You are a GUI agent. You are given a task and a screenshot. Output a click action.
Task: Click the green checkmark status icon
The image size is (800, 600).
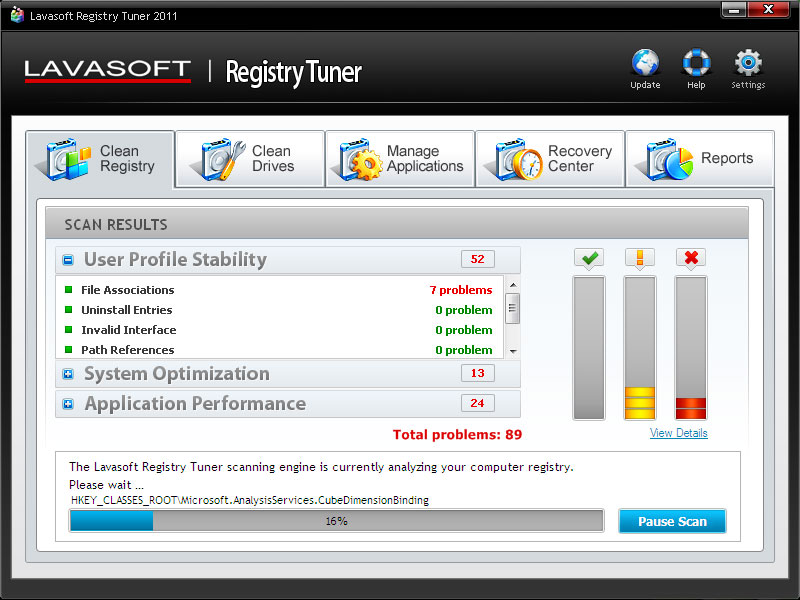589,258
